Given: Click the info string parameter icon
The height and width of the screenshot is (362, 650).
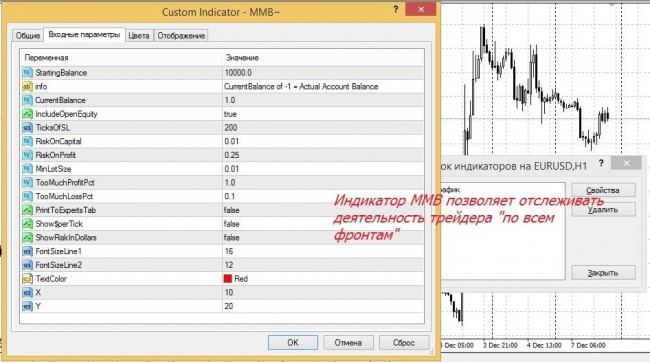Looking at the screenshot, I should (x=27, y=86).
